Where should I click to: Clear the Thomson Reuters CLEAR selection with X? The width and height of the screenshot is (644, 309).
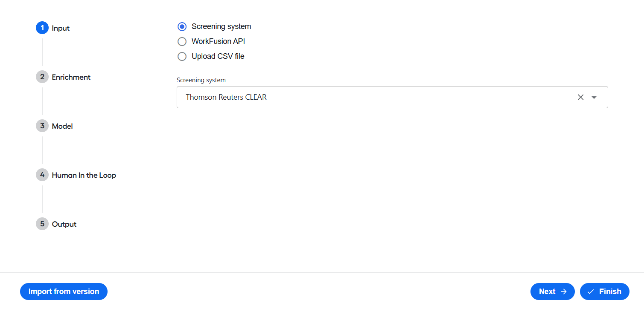coord(580,97)
